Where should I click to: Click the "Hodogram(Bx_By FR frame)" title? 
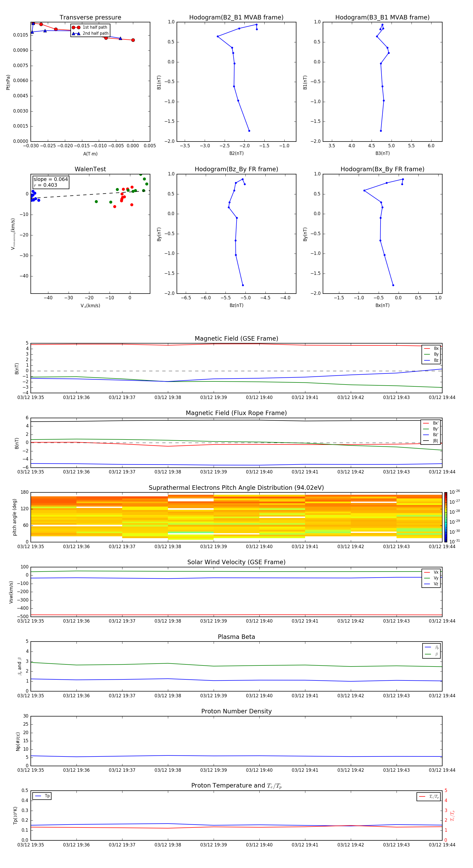pos(382,169)
